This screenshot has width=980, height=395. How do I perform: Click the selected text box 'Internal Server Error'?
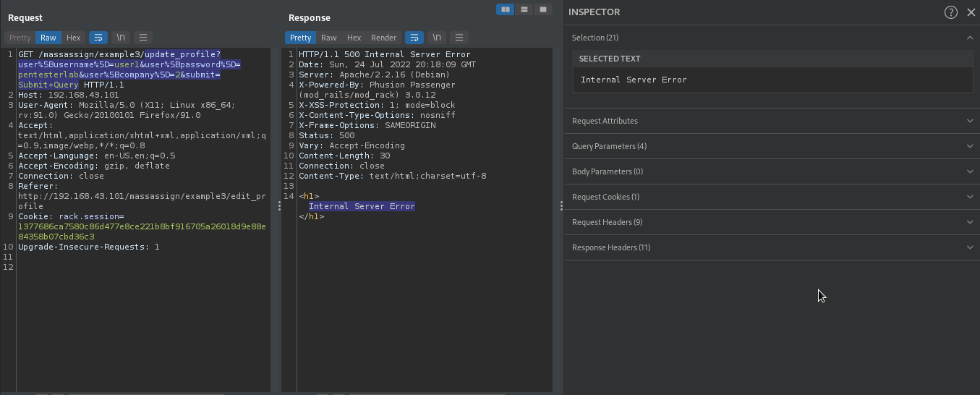pos(772,80)
